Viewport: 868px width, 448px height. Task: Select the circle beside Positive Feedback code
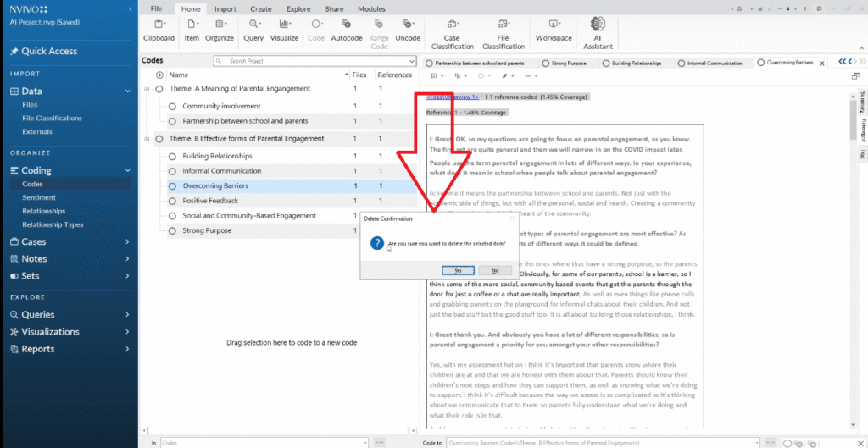tap(172, 201)
